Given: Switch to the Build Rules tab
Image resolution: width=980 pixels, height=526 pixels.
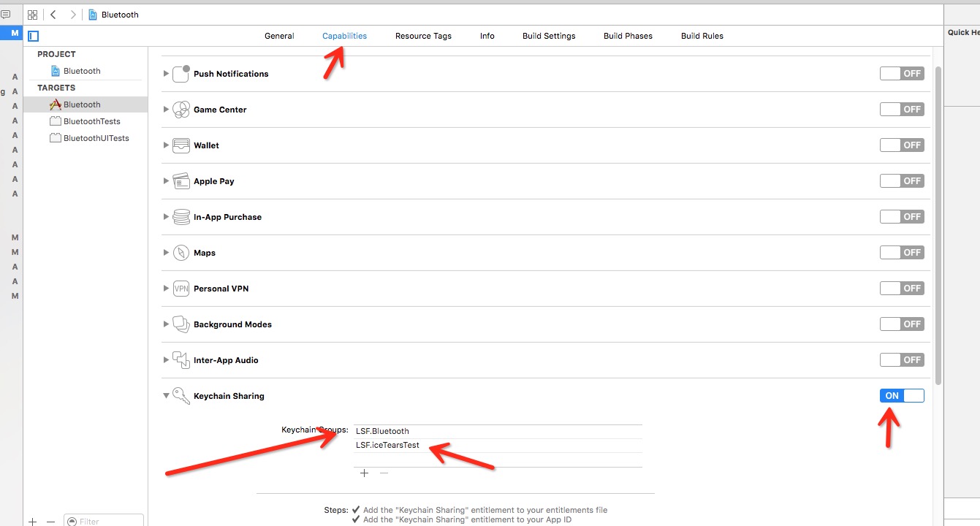Looking at the screenshot, I should (x=702, y=36).
